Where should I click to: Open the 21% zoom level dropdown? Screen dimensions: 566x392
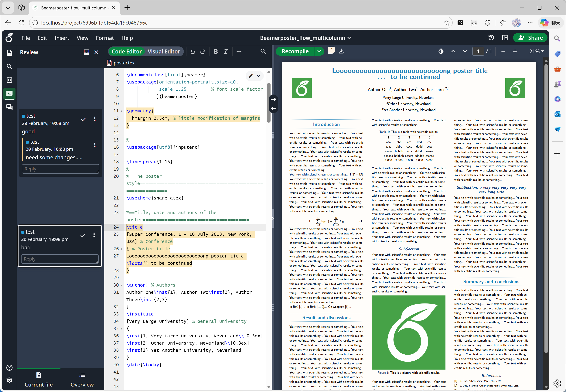coord(536,51)
